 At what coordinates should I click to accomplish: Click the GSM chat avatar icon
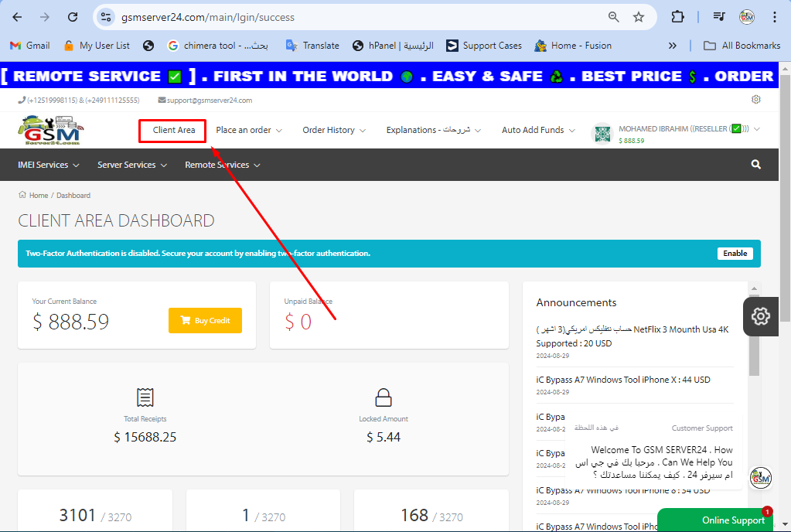(x=760, y=478)
